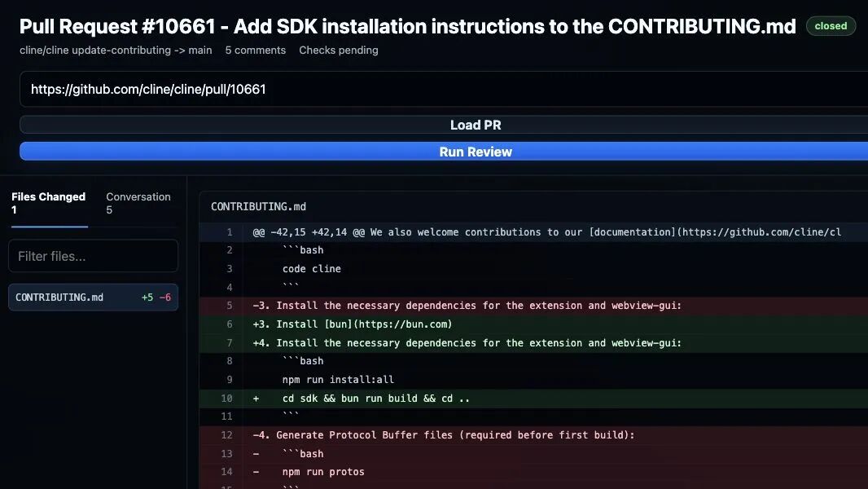This screenshot has height=489, width=868.
Task: Select CONTRIBUTING.md in the file list
Action: pos(93,297)
